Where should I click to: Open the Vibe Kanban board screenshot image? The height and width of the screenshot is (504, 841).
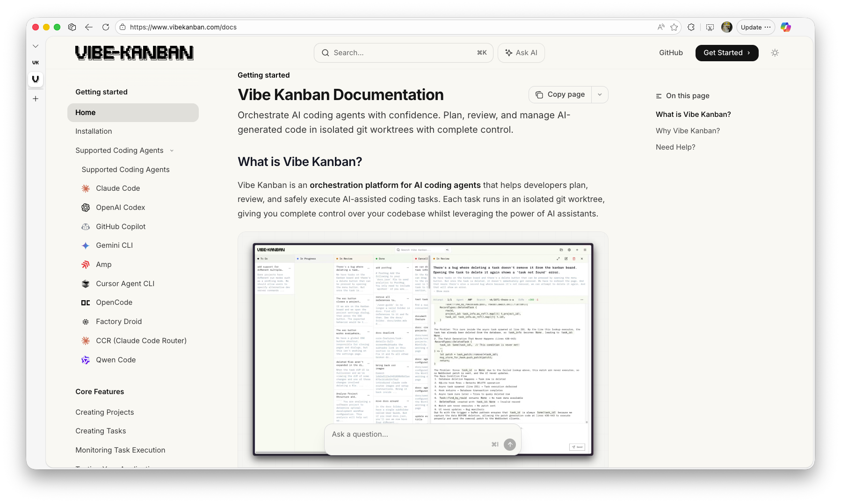click(423, 349)
